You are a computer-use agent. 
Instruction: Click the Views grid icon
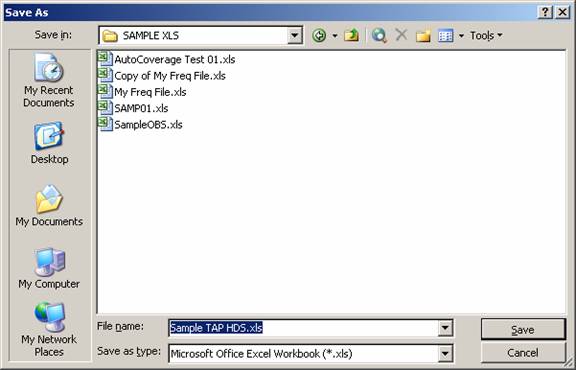pyautogui.click(x=445, y=36)
